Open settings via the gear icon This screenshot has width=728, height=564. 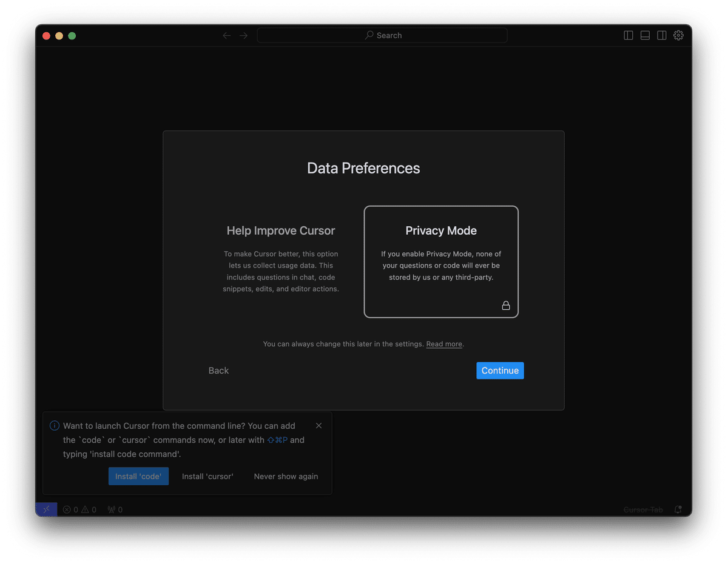click(x=679, y=35)
